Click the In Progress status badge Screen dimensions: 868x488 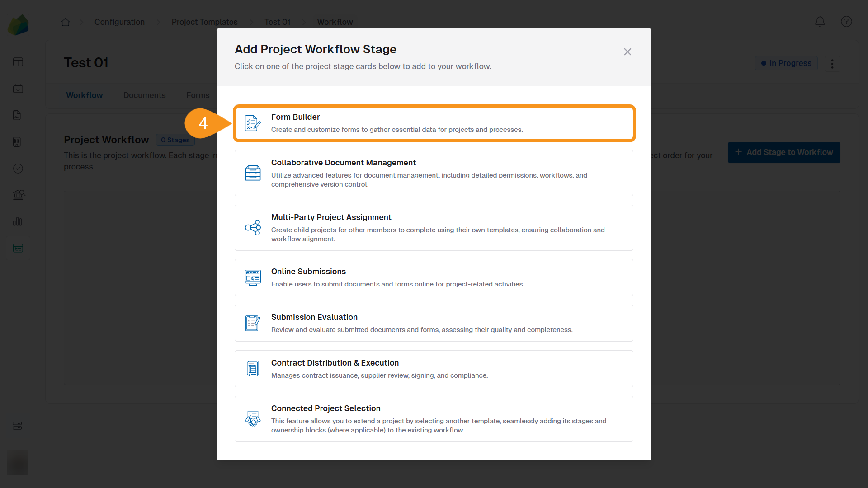tap(786, 63)
